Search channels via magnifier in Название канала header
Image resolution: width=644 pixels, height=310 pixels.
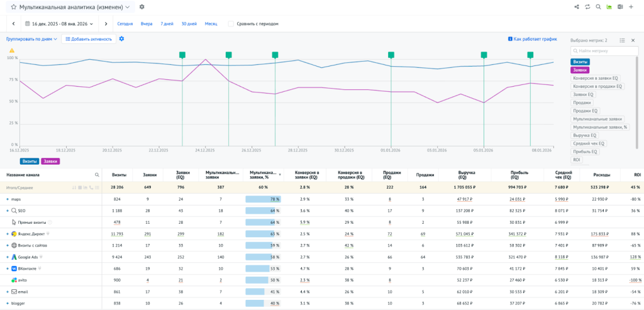point(97,175)
